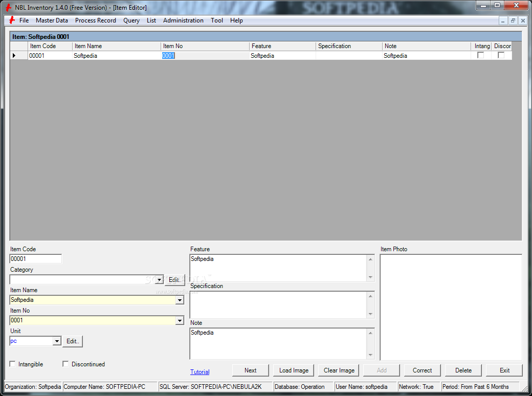Image resolution: width=532 pixels, height=396 pixels.
Task: Toggle Intangible checkbox in grid row
Action: (480, 55)
